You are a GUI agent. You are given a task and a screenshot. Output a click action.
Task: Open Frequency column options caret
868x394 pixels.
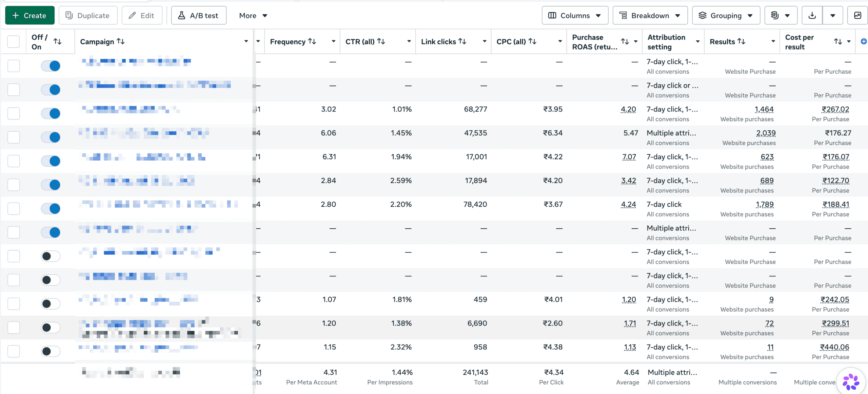[334, 41]
